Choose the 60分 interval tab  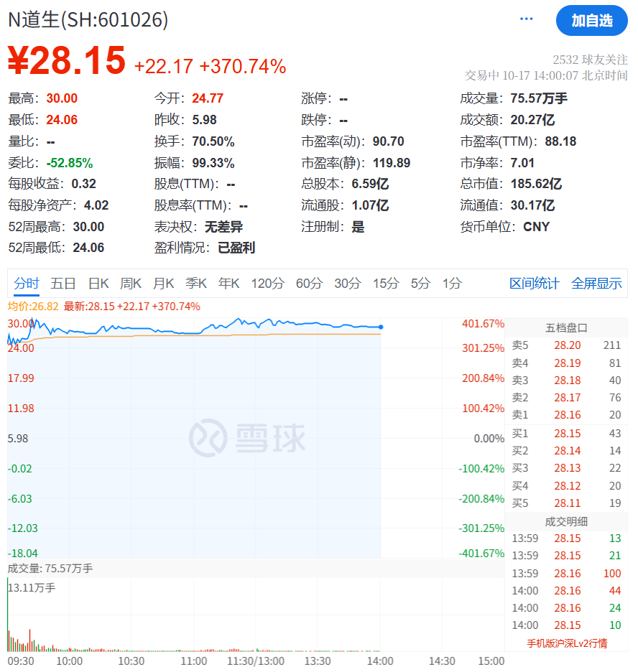[x=309, y=284]
